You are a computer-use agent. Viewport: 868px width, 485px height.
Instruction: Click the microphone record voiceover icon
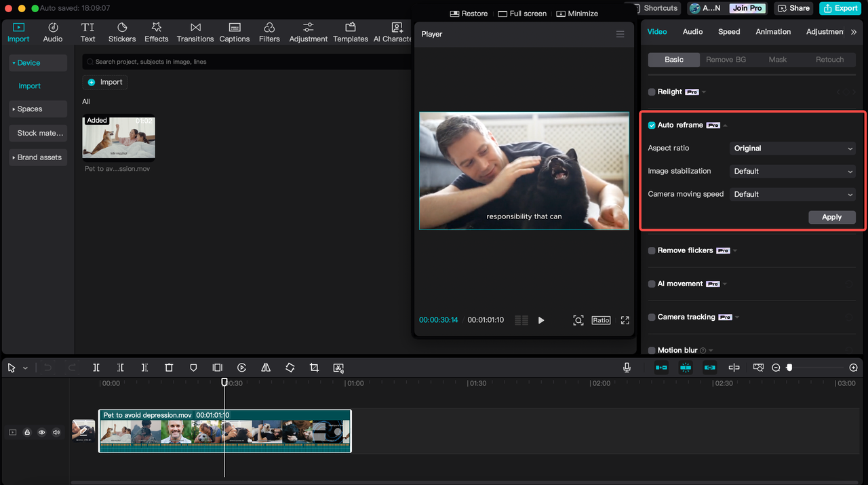coord(627,368)
